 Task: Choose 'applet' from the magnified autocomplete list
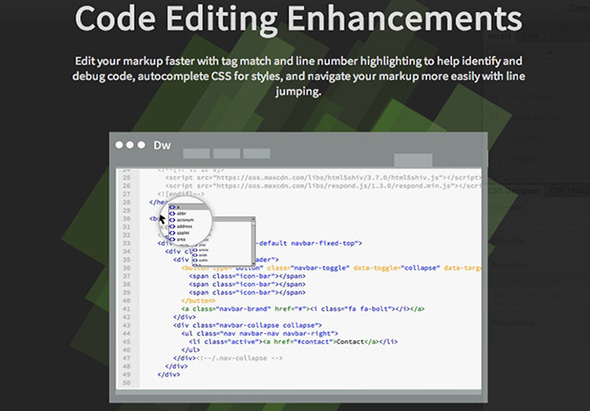click(183, 233)
